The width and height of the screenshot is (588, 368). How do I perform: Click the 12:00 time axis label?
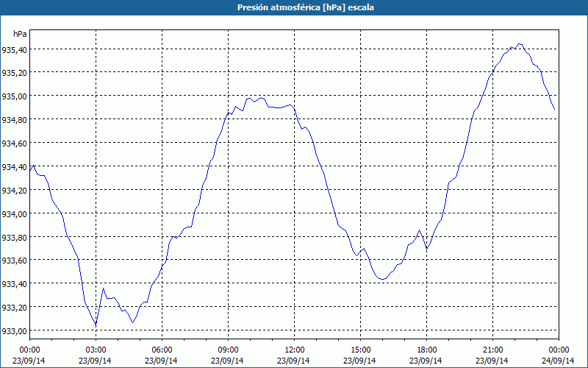click(x=295, y=350)
